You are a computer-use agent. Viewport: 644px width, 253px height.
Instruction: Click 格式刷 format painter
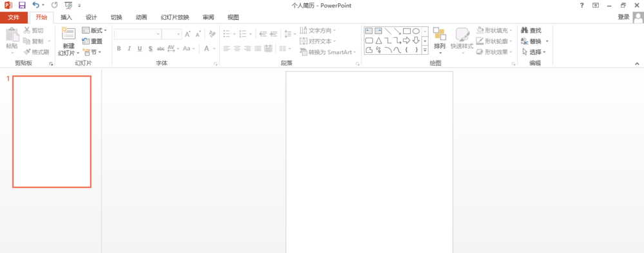point(37,52)
